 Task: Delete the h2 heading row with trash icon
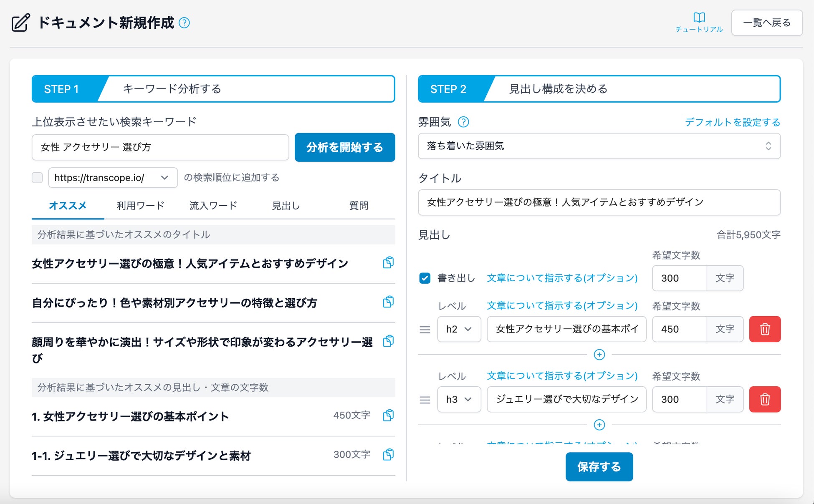(764, 329)
